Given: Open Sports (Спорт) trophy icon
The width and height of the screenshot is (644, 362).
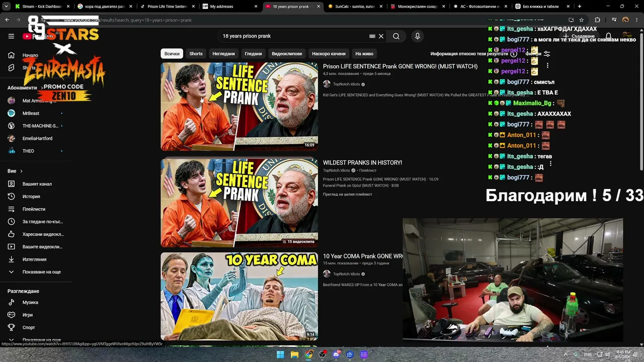Looking at the screenshot, I should pos(11,328).
